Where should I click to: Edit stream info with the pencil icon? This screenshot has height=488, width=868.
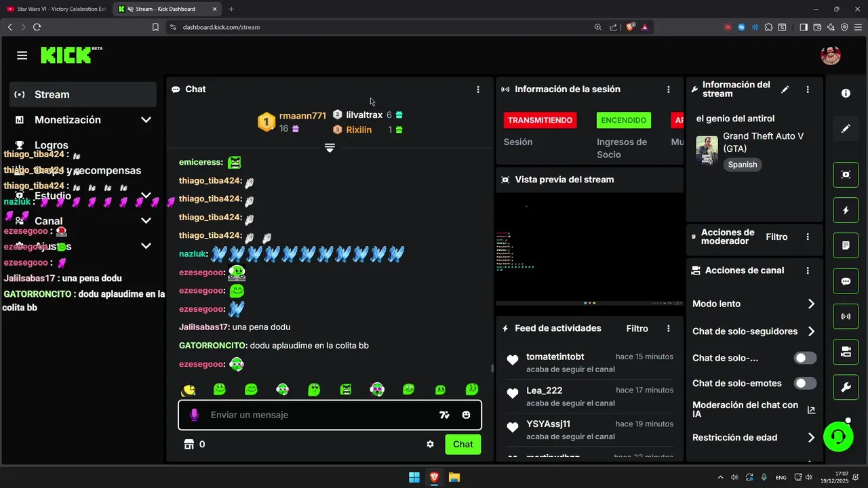pyautogui.click(x=785, y=89)
